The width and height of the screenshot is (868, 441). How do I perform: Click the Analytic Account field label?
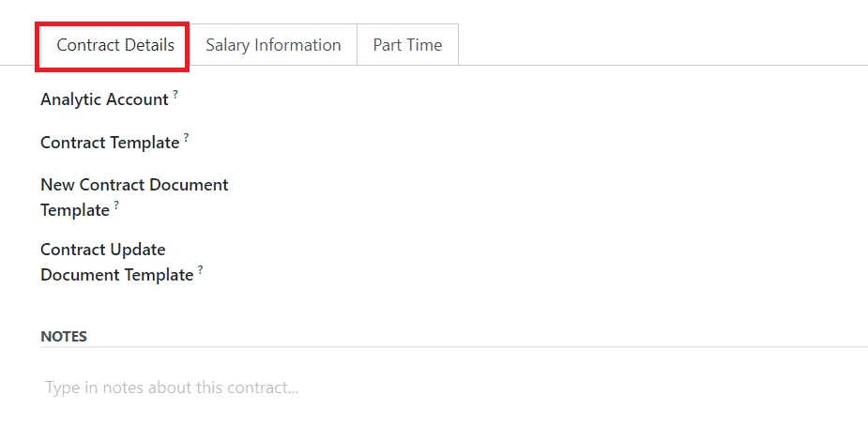[104, 99]
